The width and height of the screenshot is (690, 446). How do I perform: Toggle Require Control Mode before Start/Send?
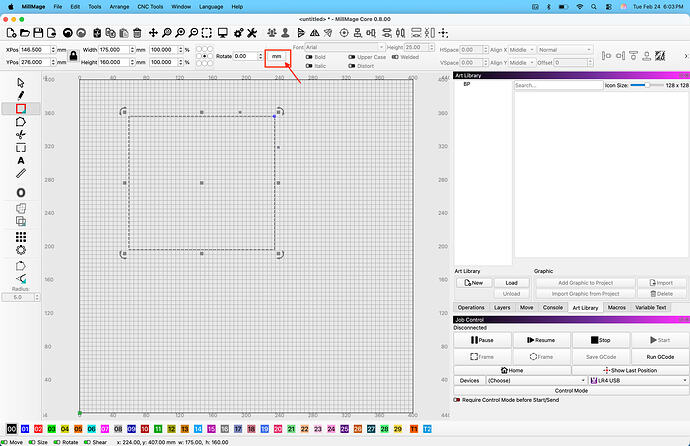457,400
